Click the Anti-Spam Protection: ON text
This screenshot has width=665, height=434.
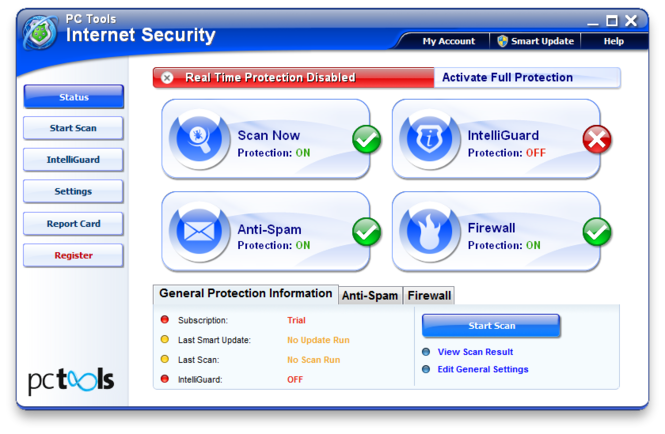[274, 245]
